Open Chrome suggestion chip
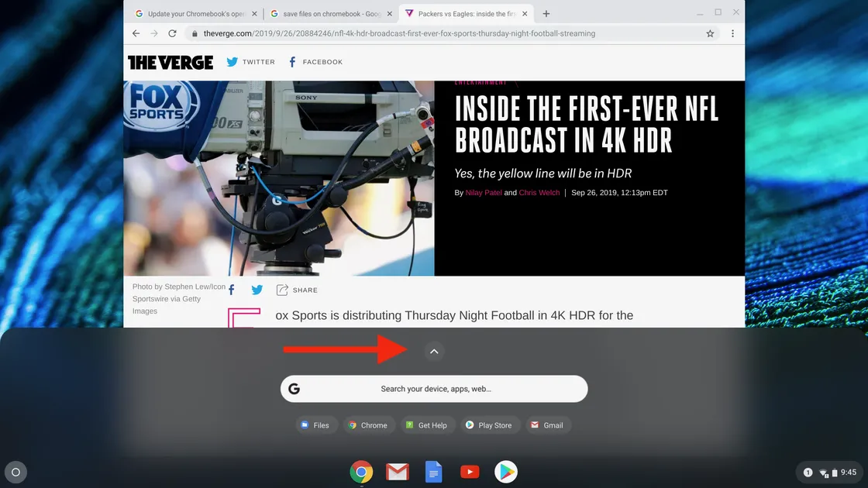Viewport: 868px width, 488px height. click(x=368, y=425)
